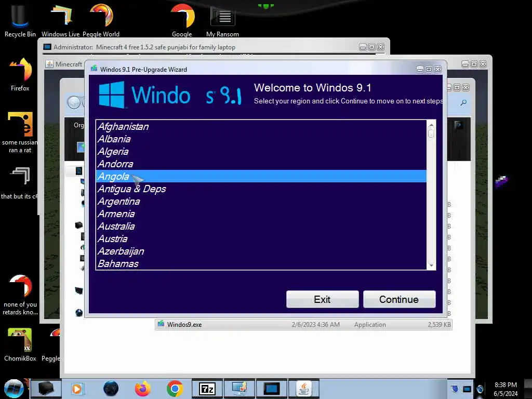532x399 pixels.
Task: Open the dark globe taskbar icon
Action: pyautogui.click(x=111, y=389)
